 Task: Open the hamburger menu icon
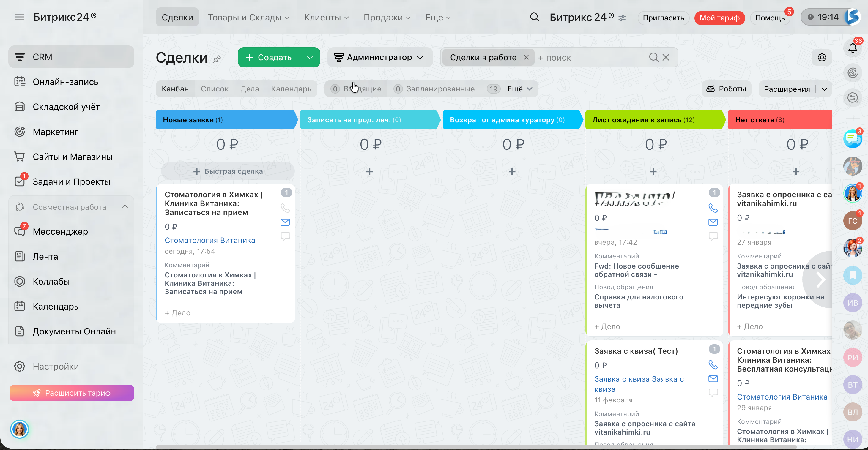point(20,17)
